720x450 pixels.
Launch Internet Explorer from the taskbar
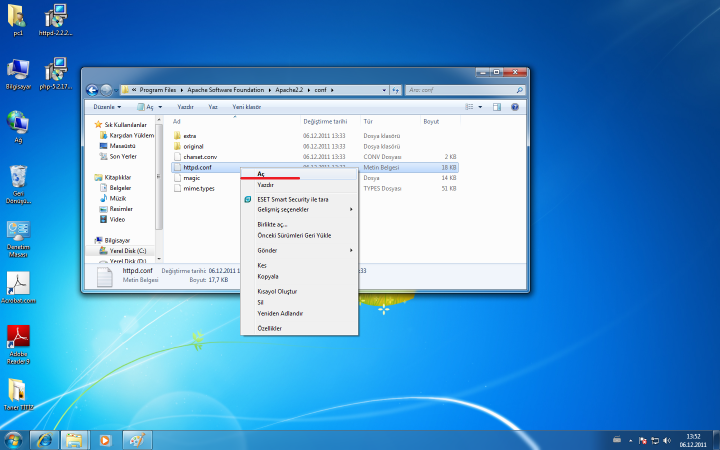coord(44,440)
